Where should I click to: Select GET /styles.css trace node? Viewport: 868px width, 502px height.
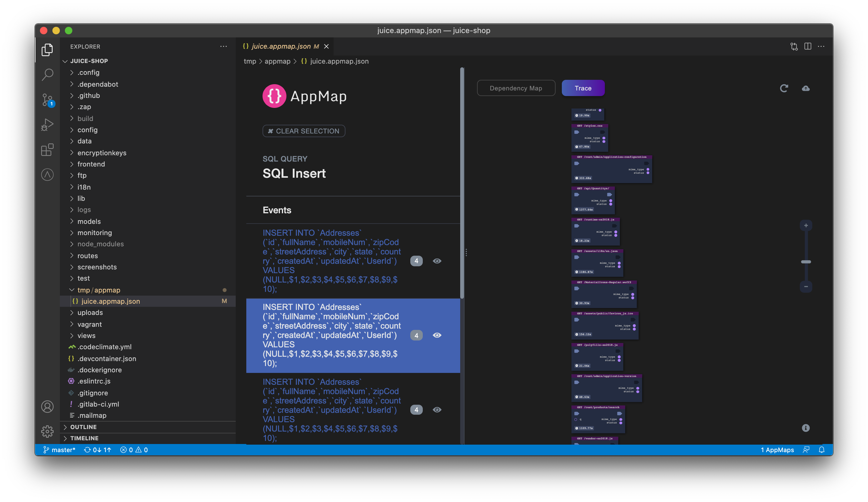pyautogui.click(x=590, y=138)
